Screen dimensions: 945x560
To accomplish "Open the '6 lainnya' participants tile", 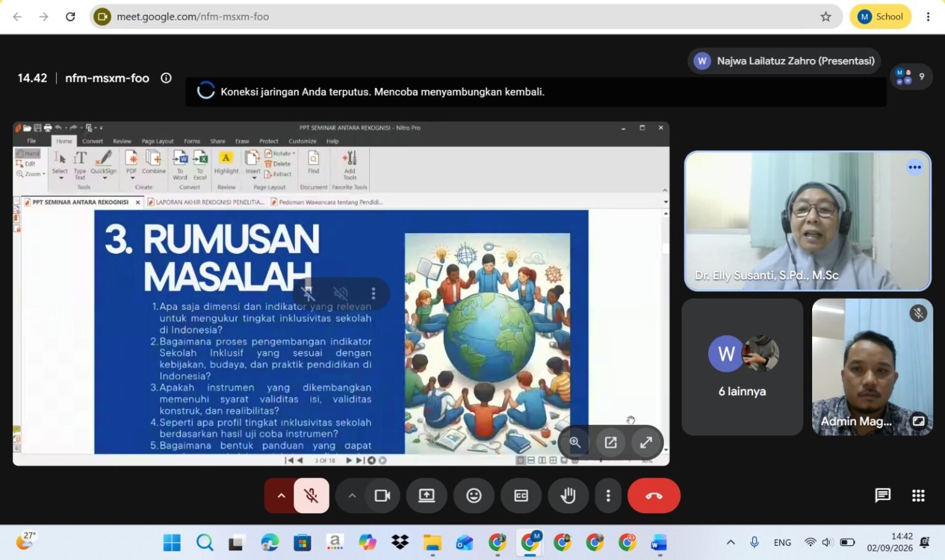I will point(743,367).
